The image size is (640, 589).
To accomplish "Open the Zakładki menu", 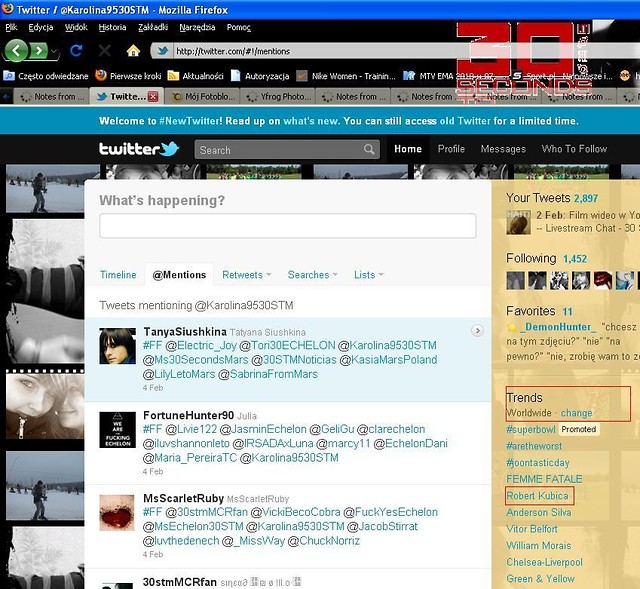I will point(153,27).
